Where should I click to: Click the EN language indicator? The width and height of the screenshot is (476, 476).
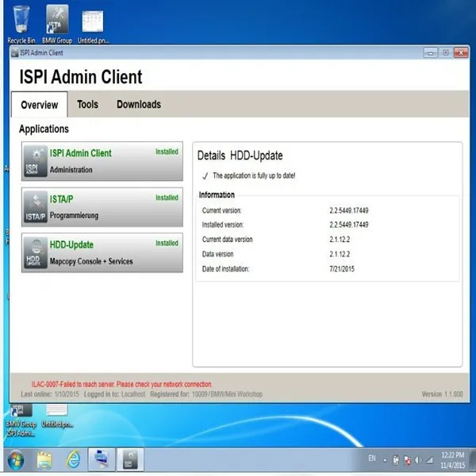pyautogui.click(x=372, y=458)
